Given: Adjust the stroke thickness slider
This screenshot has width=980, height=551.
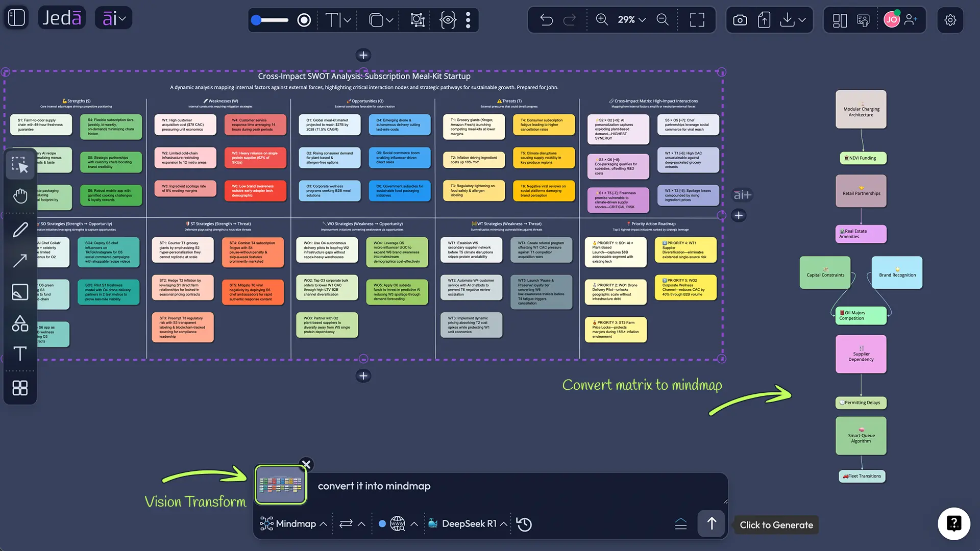Looking at the screenshot, I should point(270,20).
